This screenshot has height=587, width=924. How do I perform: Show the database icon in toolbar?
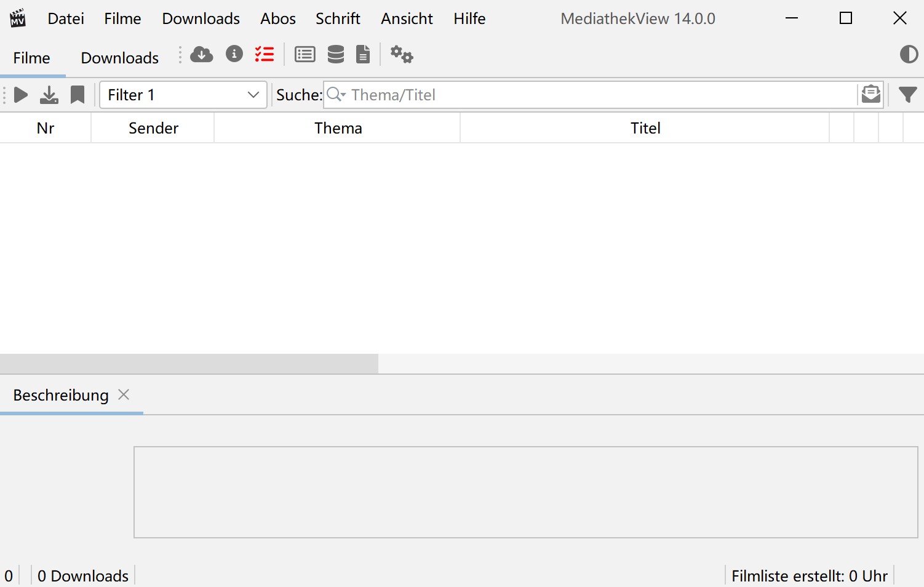[x=335, y=55]
